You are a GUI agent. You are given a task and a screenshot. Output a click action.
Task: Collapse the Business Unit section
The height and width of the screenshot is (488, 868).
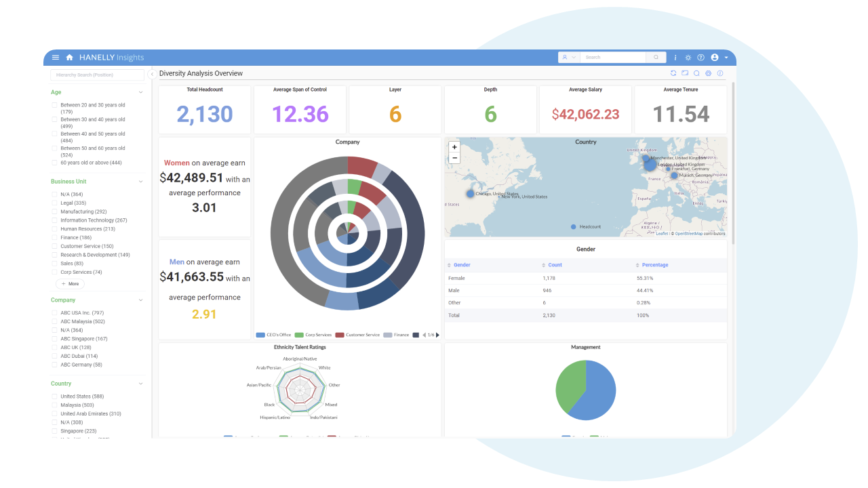[x=140, y=181]
